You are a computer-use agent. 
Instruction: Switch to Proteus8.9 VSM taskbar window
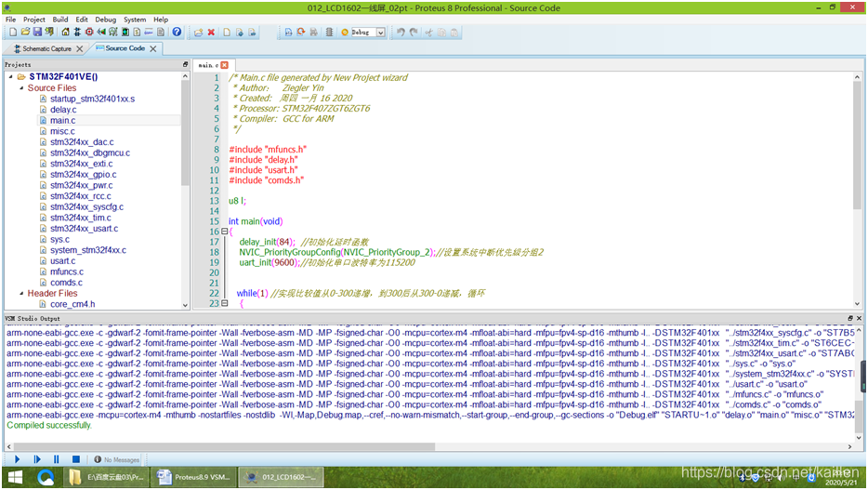tap(193, 477)
